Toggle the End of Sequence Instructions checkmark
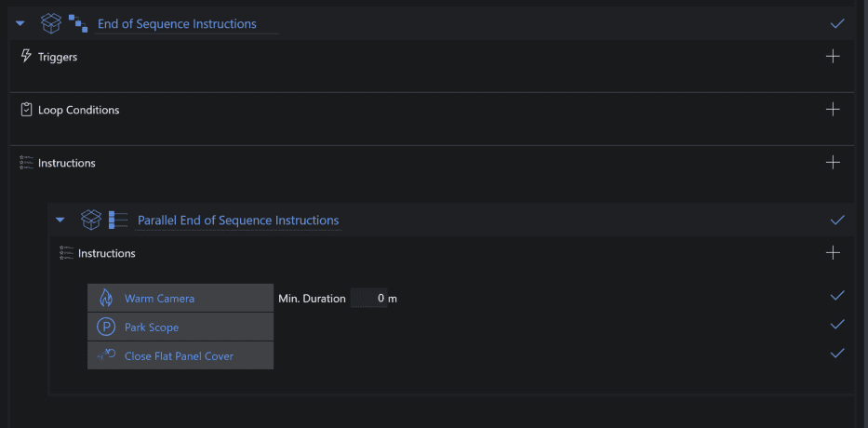868x428 pixels. coord(837,24)
